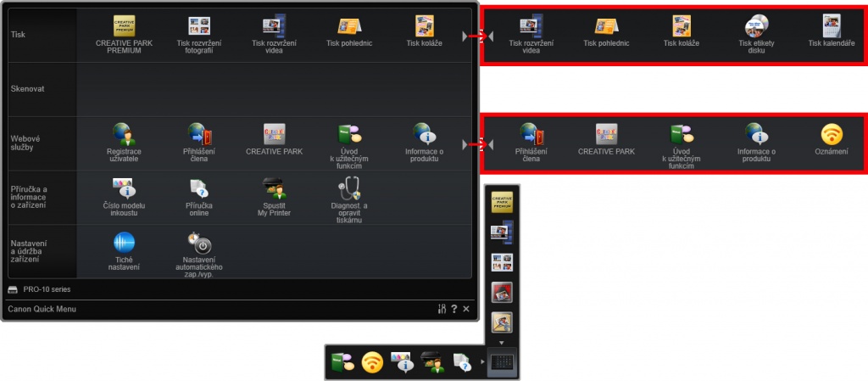The width and height of the screenshot is (868, 381).
Task: Click the My Printer icon in the shortcut bar
Action: (432, 362)
